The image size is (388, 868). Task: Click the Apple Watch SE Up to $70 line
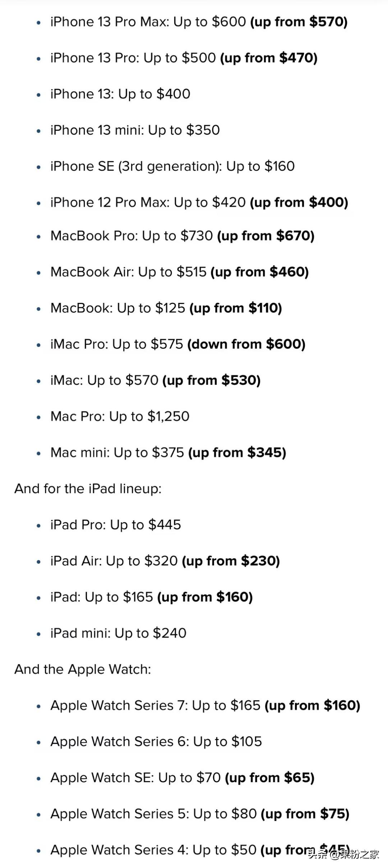(182, 777)
